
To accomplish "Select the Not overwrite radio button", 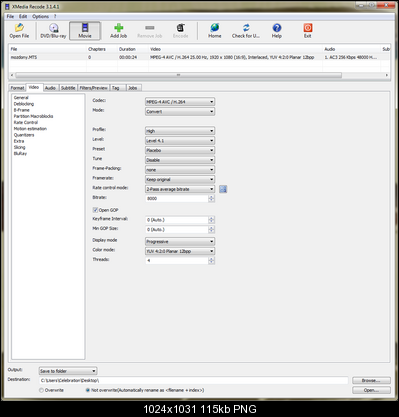I will click(x=87, y=390).
